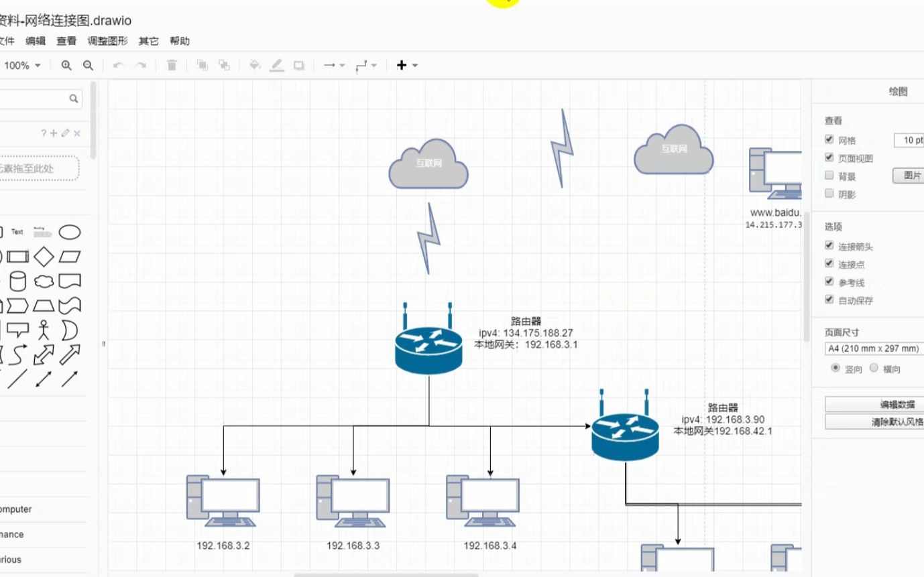
Task: Click the scratchpad edit pencil icon
Action: point(65,133)
